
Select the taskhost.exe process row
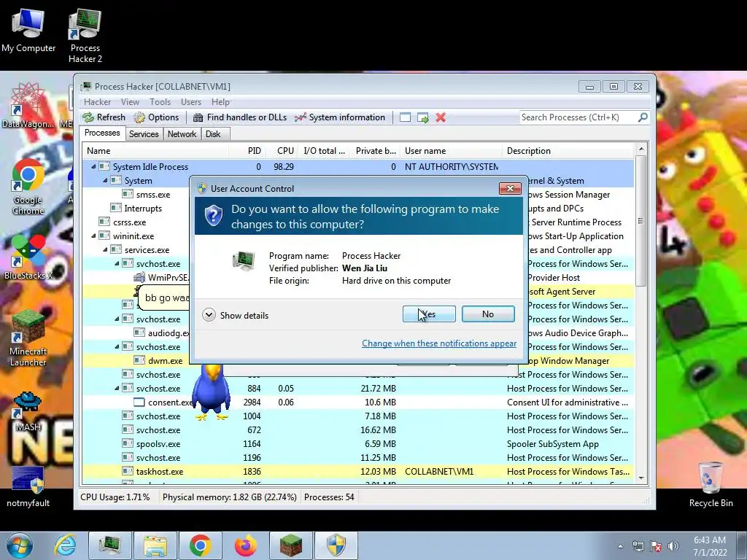coord(358,472)
